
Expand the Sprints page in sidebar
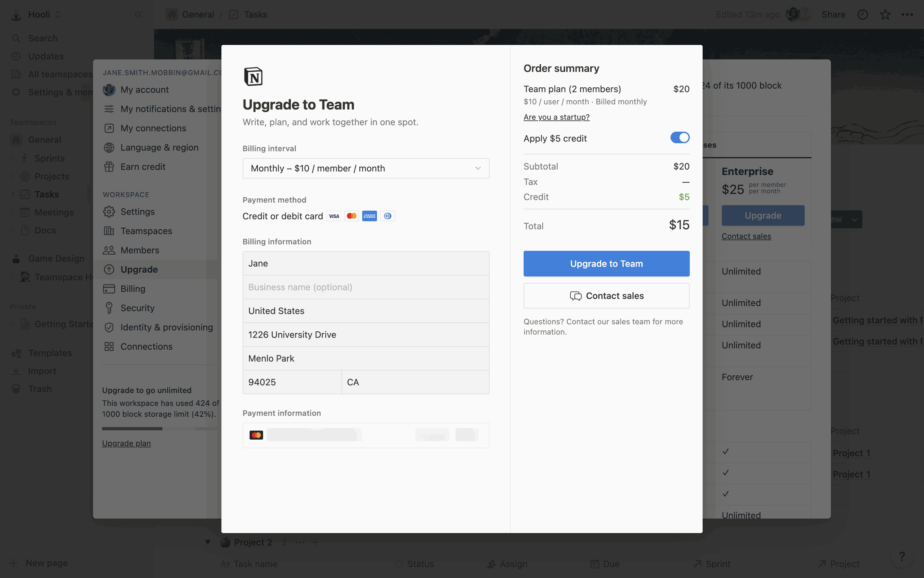[13, 158]
